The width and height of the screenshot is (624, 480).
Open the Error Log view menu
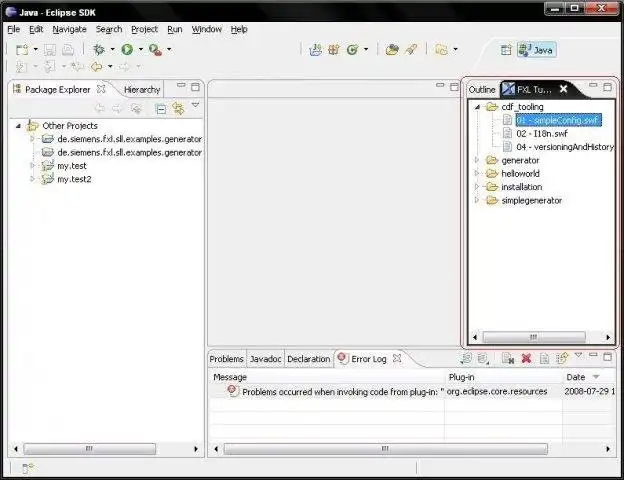point(579,355)
